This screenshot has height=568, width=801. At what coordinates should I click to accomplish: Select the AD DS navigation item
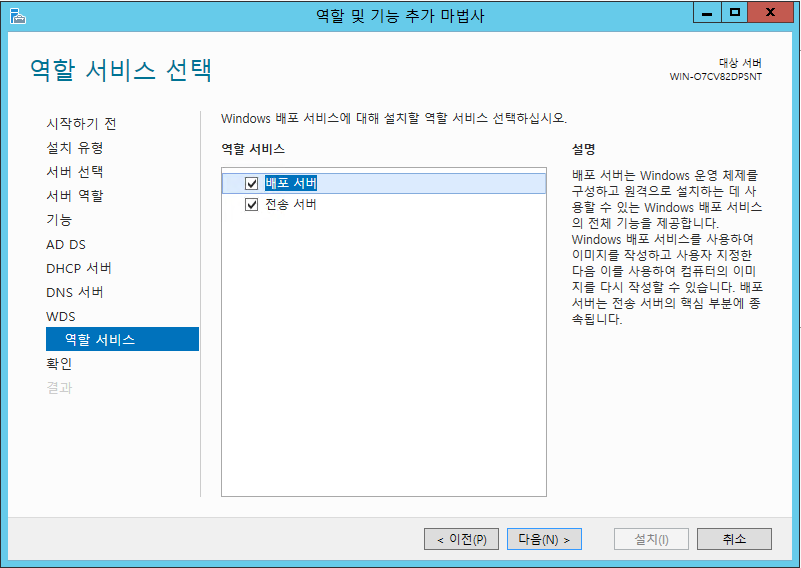pos(66,244)
